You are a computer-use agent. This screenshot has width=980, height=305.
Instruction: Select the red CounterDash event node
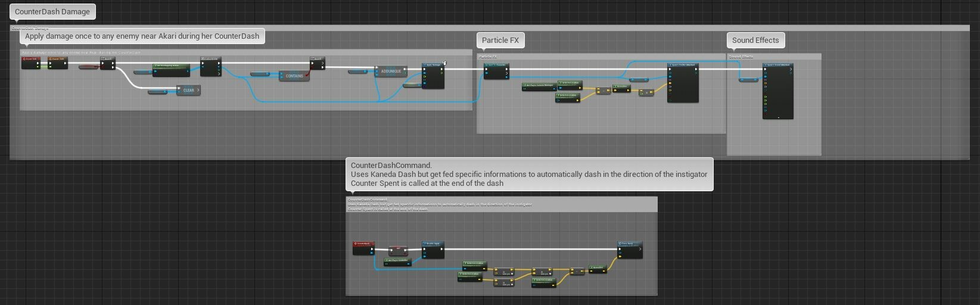pos(363,248)
